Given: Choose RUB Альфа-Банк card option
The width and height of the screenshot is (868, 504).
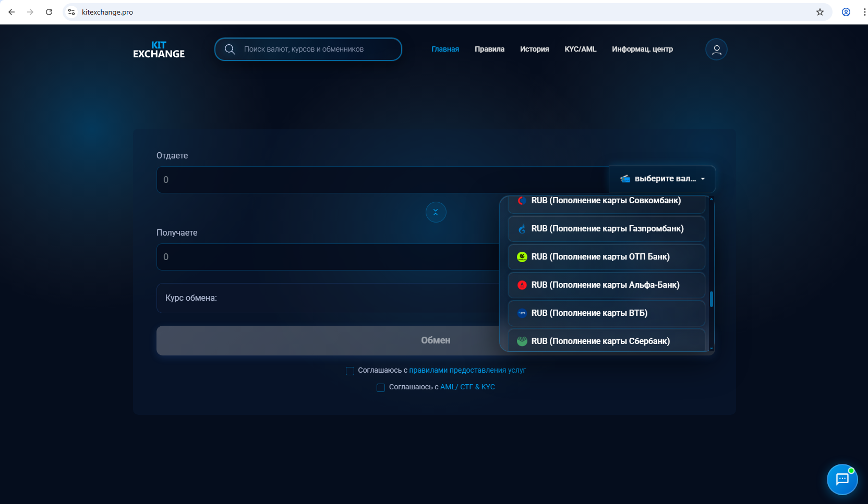Looking at the screenshot, I should click(x=606, y=285).
